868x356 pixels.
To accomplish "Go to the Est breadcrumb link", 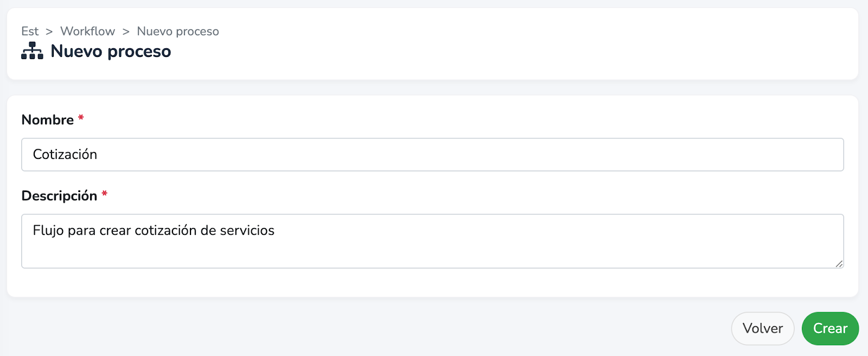I will point(30,31).
